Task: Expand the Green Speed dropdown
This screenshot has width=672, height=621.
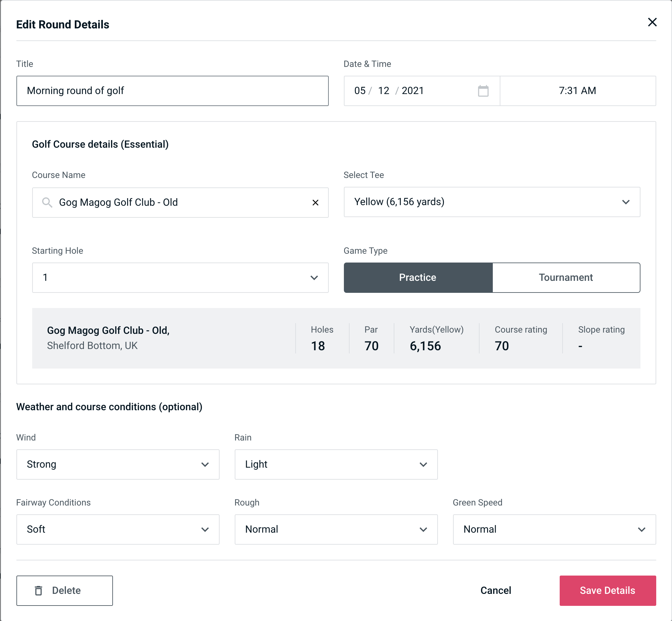Action: click(554, 529)
